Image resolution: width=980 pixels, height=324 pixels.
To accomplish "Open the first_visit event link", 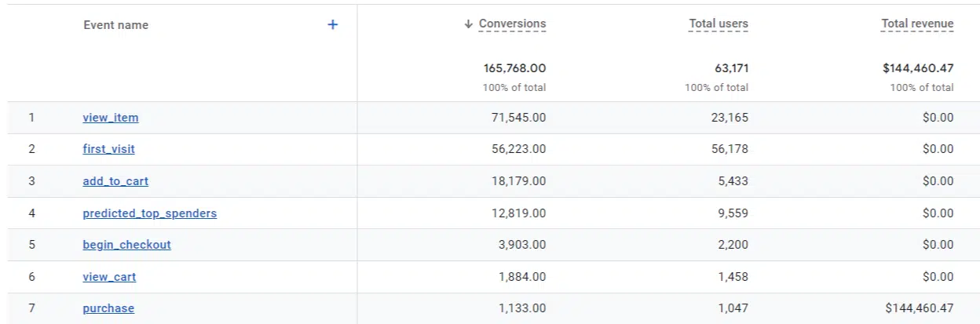I will tap(109, 149).
